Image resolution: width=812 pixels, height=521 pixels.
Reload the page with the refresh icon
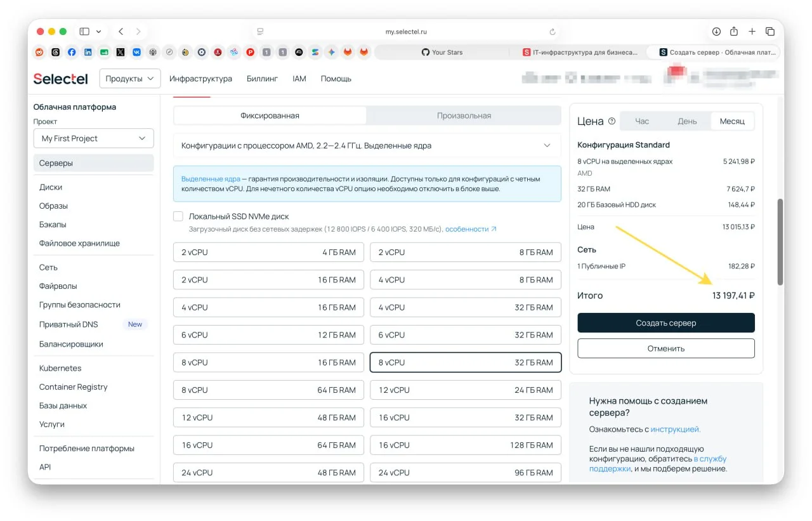tap(553, 32)
